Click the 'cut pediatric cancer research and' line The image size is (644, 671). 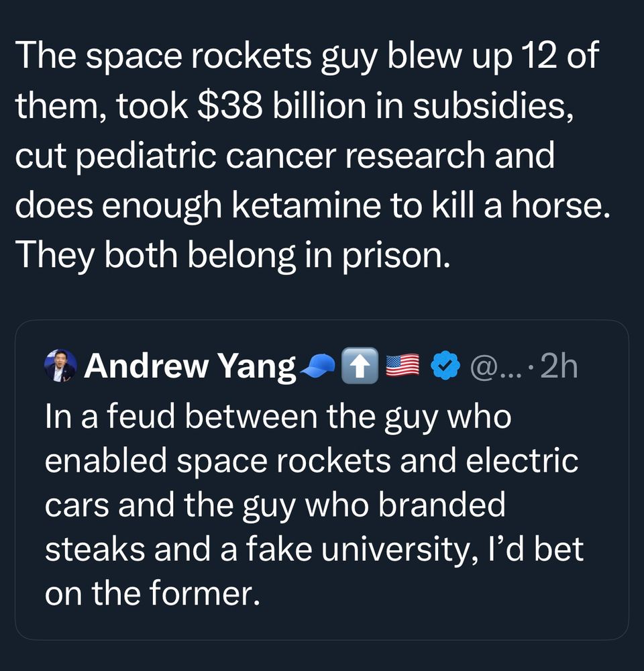coord(284,156)
